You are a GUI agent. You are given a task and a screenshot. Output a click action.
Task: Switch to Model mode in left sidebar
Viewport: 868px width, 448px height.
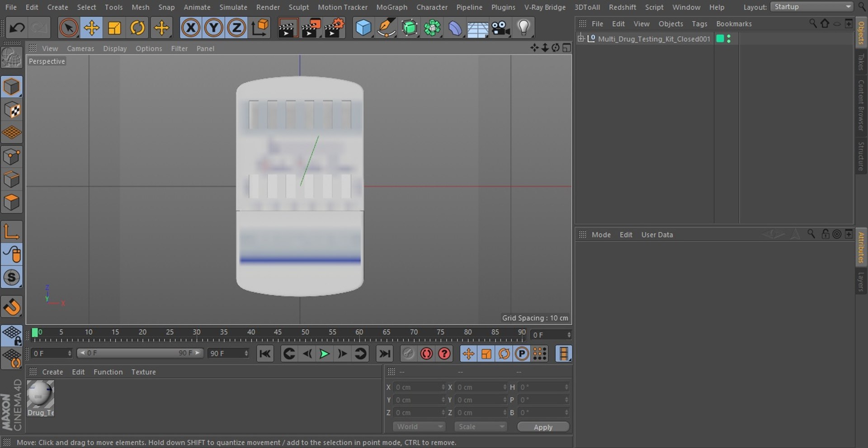[x=12, y=87]
